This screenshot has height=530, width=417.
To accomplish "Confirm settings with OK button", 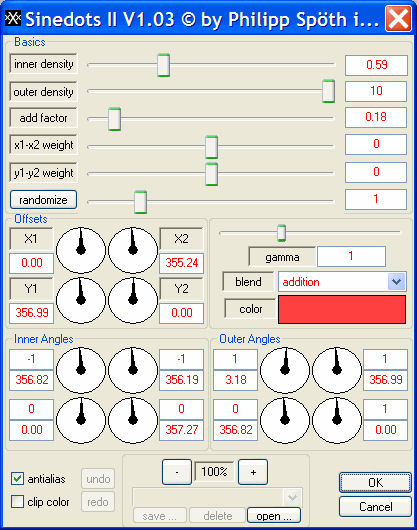I will pyautogui.click(x=375, y=482).
